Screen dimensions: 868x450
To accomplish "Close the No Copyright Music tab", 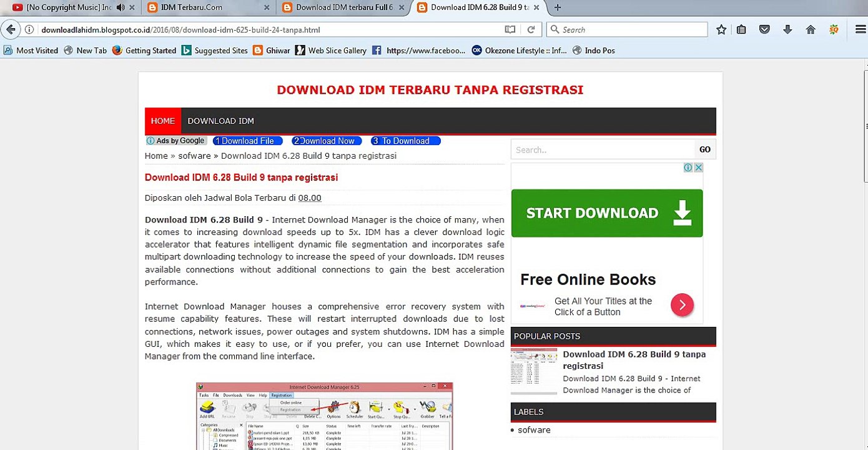I will tap(132, 7).
